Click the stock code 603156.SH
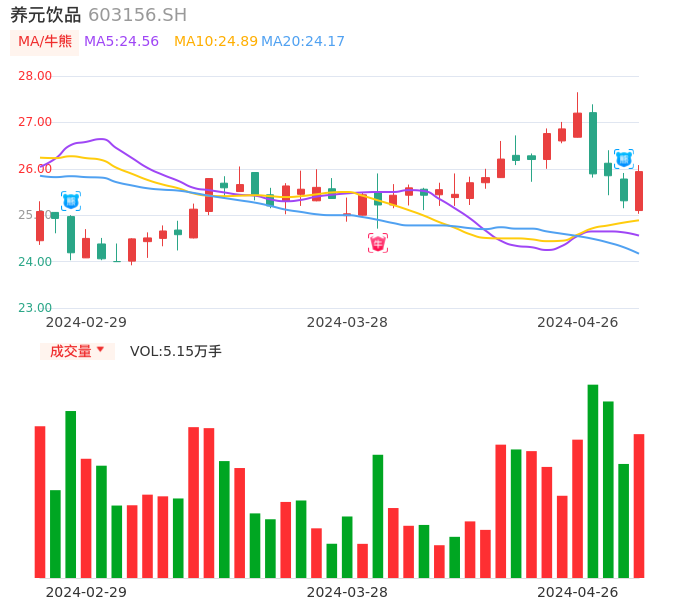 [x=137, y=15]
